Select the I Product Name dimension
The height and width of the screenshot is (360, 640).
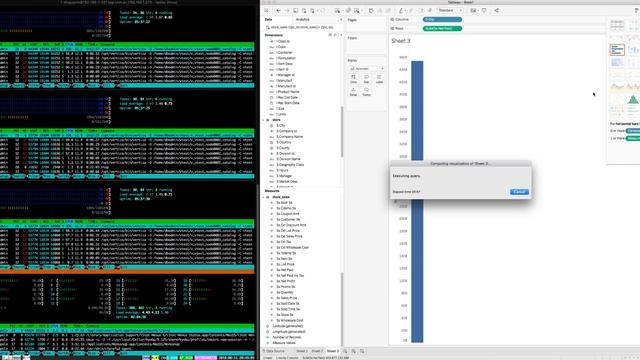click(x=288, y=92)
